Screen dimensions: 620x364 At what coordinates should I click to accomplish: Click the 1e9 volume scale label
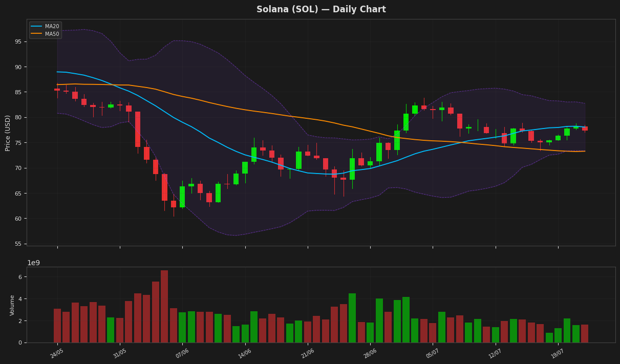[33, 263]
